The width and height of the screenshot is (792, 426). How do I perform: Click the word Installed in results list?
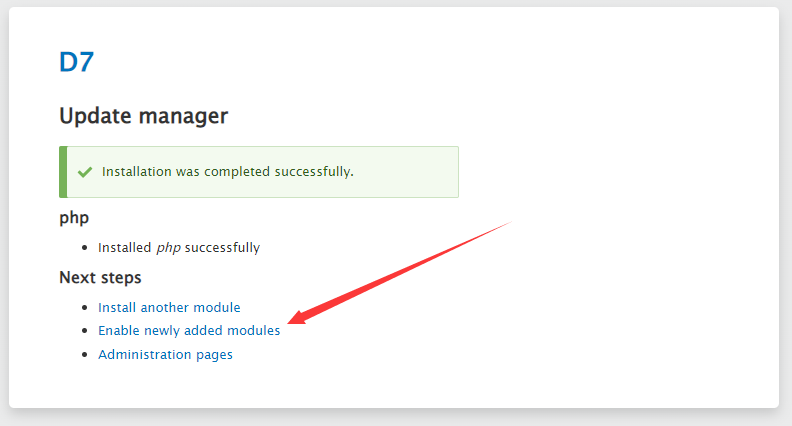coord(124,248)
